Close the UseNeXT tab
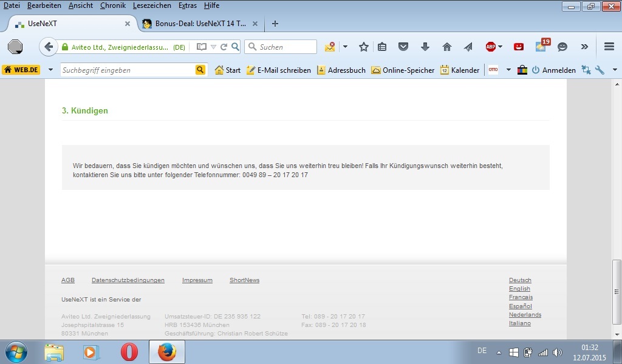Viewport: 622px width, 364px height. (128, 24)
